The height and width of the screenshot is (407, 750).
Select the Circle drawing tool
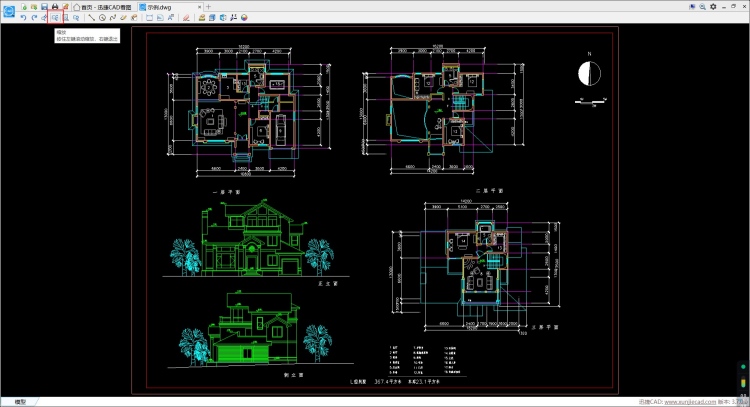(x=102, y=18)
